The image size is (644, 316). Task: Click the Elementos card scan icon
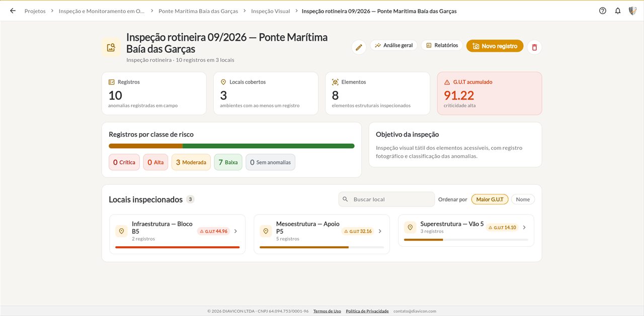pos(335,82)
